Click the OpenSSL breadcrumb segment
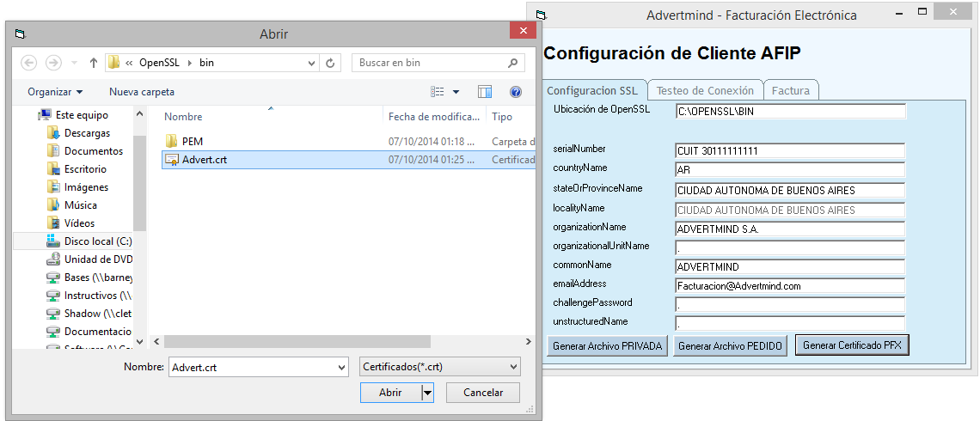 click(x=159, y=63)
